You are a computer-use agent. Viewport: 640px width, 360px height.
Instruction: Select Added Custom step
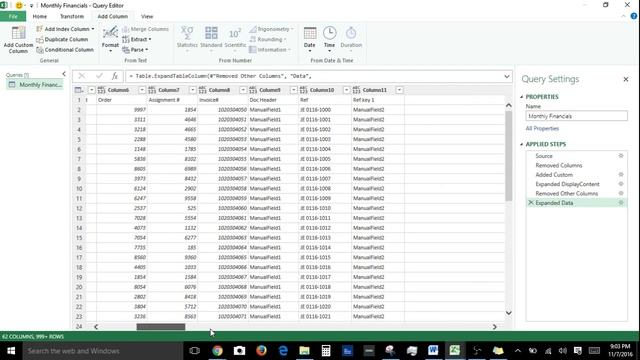click(x=554, y=175)
